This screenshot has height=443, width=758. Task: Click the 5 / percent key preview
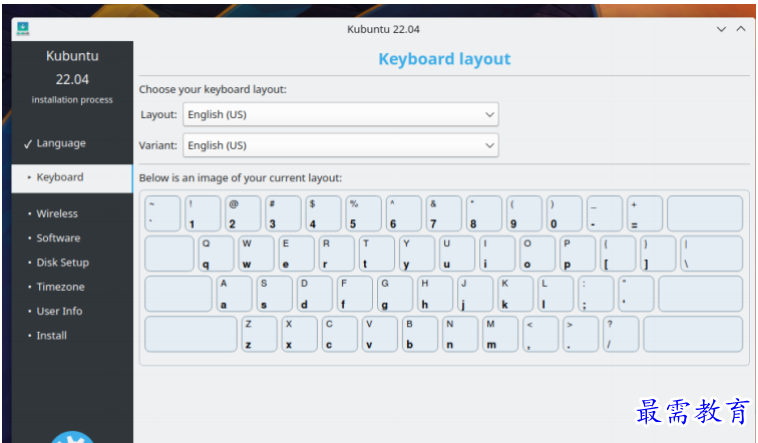(363, 213)
